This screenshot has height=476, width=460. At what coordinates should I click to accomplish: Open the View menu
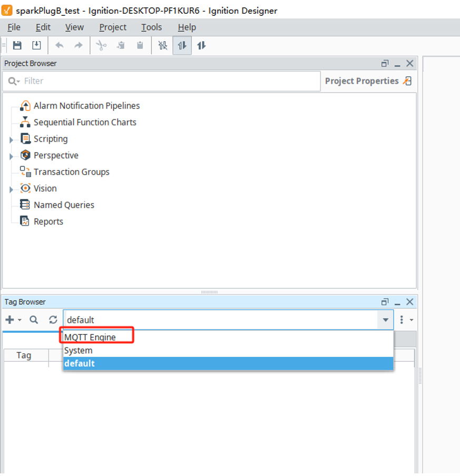pos(74,27)
